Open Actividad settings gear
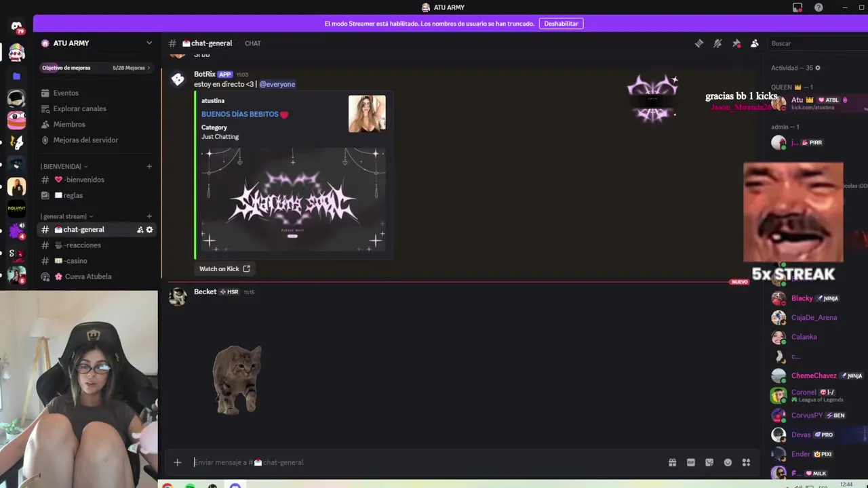868x488 pixels. pos(818,68)
